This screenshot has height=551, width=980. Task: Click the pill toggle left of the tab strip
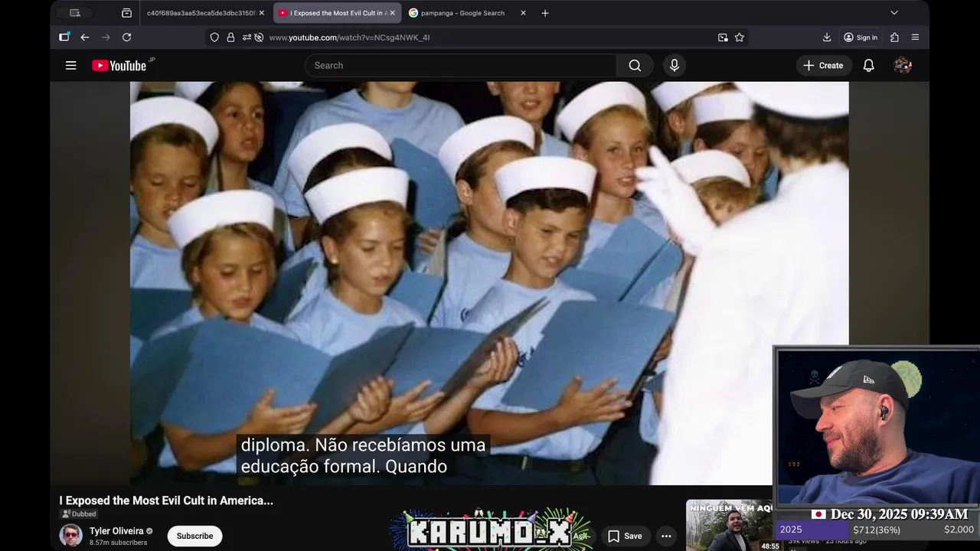point(74,13)
